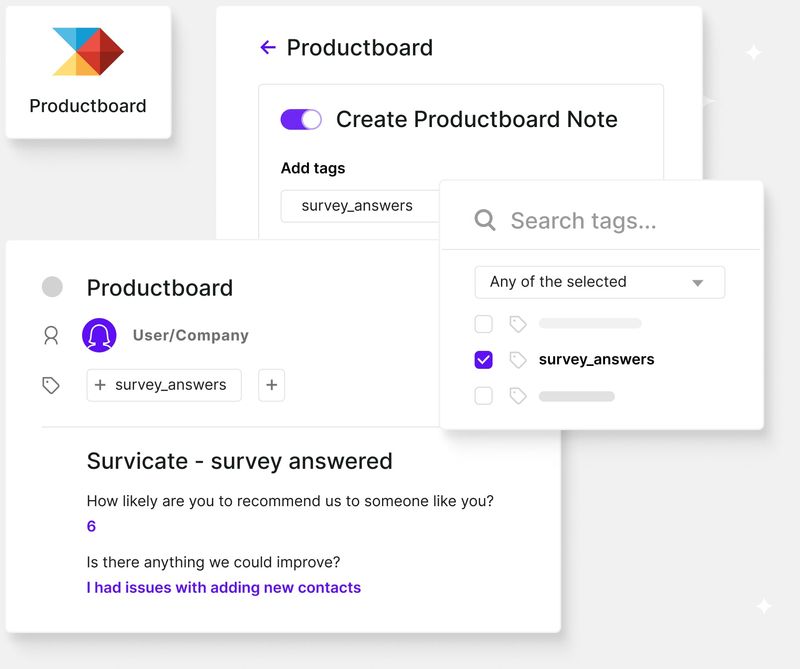Click the person outline icon on the card

(51, 335)
